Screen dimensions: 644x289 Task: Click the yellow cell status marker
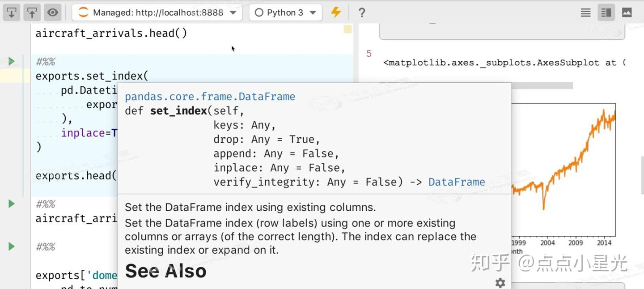tap(347, 29)
